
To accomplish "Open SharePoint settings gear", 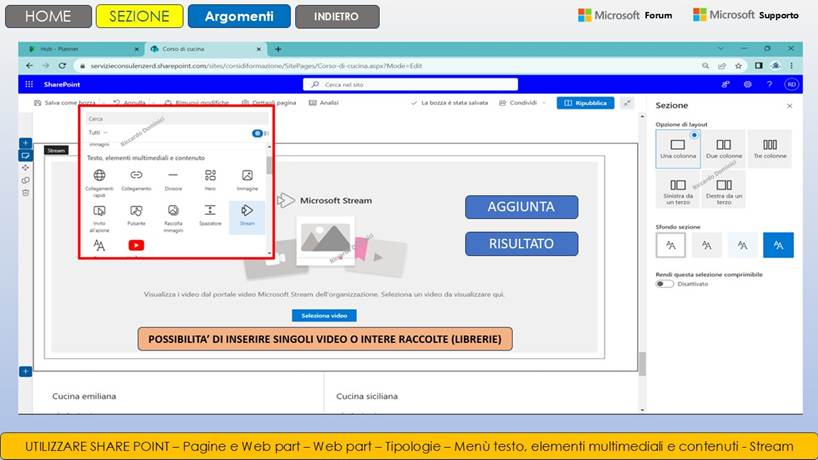I will point(748,84).
